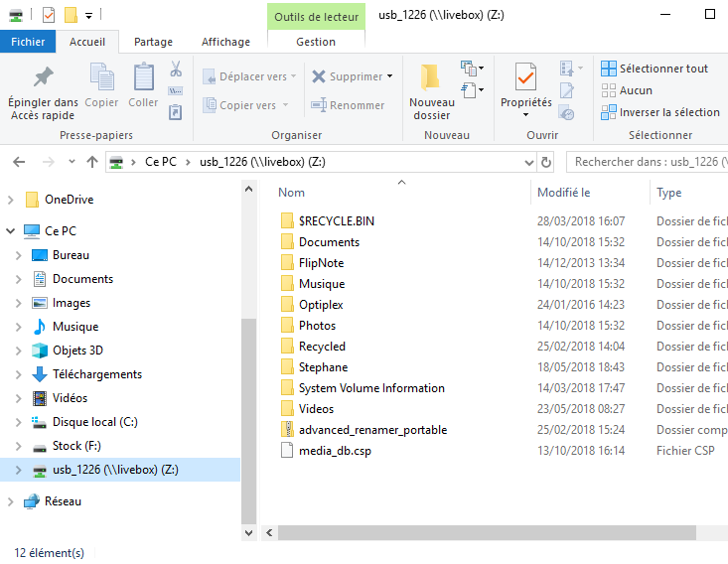This screenshot has width=728, height=564.
Task: Click the horizontal scrollbar thumb
Action: point(487,533)
